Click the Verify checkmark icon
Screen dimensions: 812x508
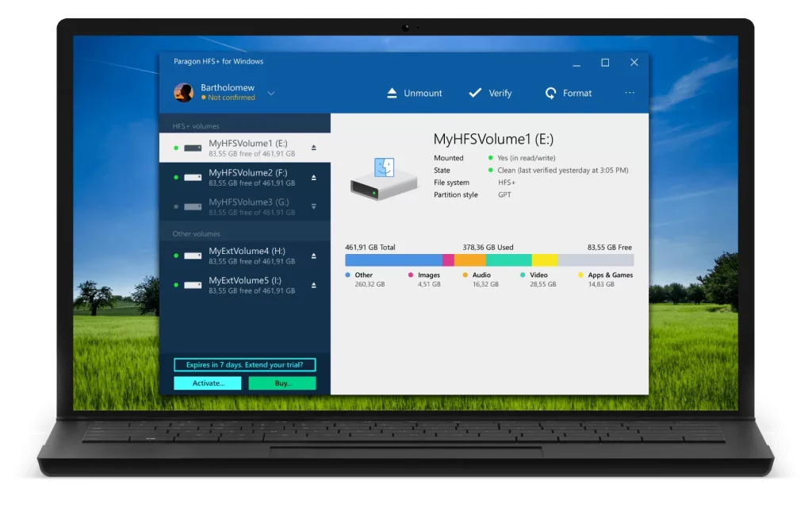pos(475,93)
